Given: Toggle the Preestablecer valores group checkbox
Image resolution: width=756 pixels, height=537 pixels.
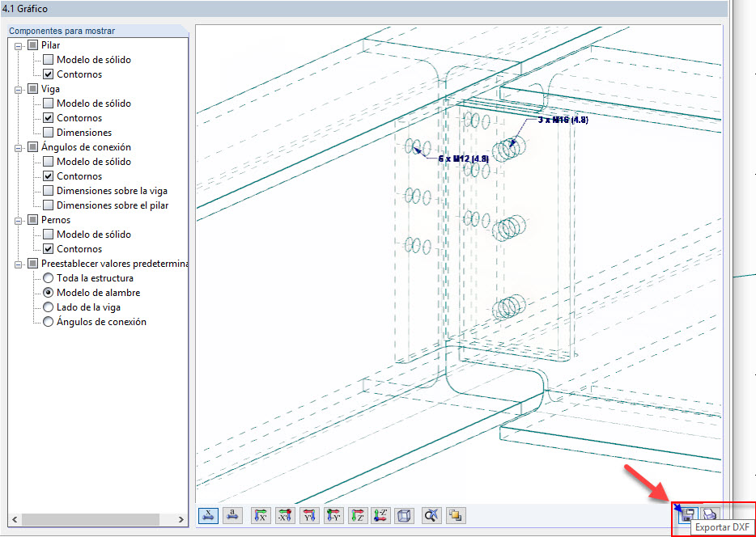Looking at the screenshot, I should click(33, 264).
